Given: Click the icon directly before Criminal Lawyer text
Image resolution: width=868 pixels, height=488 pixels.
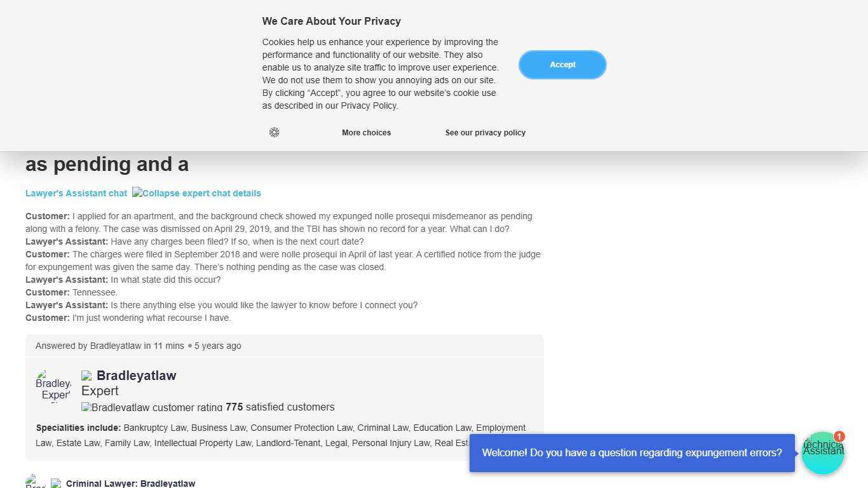Looking at the screenshot, I should (x=56, y=484).
